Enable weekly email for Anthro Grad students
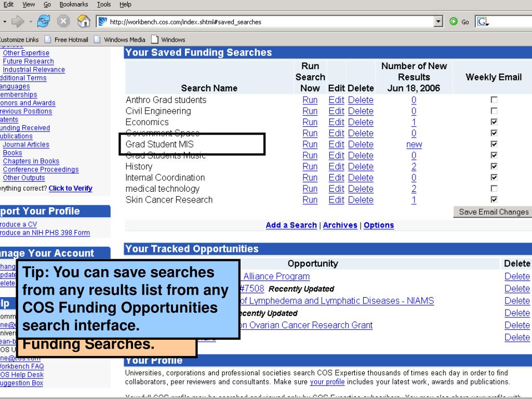This screenshot has width=532, height=399. (x=494, y=100)
